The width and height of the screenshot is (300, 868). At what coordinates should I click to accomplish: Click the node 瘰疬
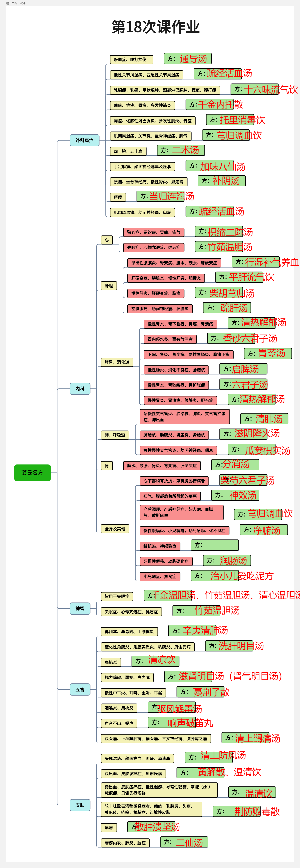click(109, 828)
